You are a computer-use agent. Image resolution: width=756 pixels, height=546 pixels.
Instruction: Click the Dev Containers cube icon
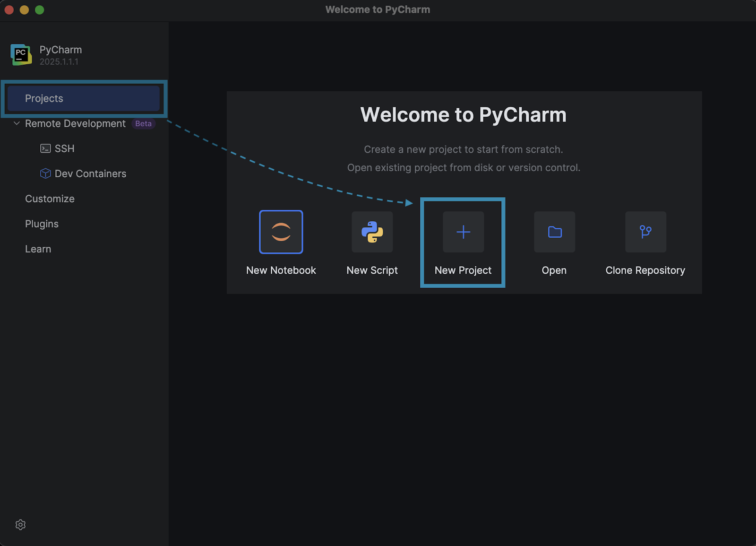click(45, 173)
